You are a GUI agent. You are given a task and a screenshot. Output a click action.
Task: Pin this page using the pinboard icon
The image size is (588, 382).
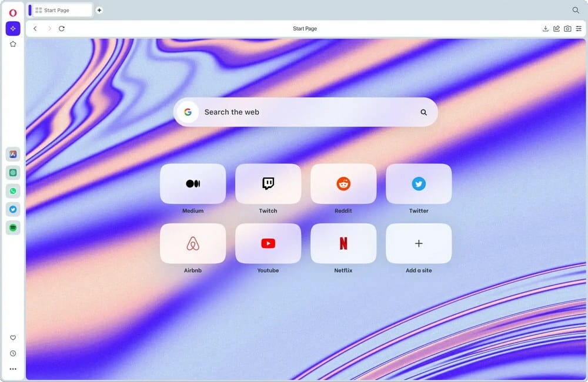[x=556, y=28]
